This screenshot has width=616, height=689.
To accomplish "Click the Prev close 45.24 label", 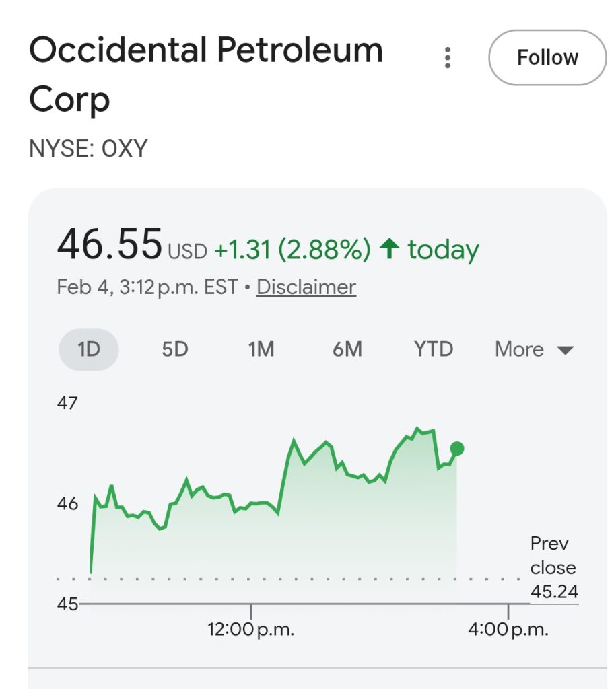I will [x=553, y=567].
